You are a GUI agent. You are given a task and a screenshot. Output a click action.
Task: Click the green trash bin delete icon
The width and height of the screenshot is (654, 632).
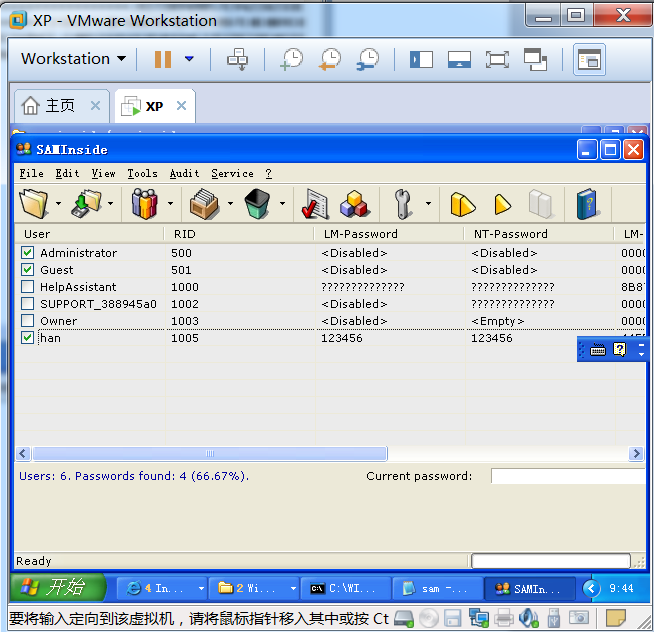257,204
